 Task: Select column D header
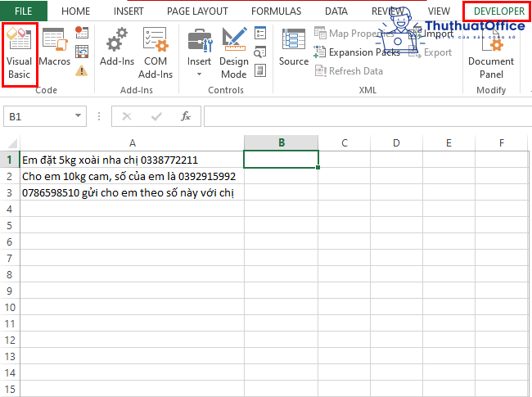pos(396,143)
